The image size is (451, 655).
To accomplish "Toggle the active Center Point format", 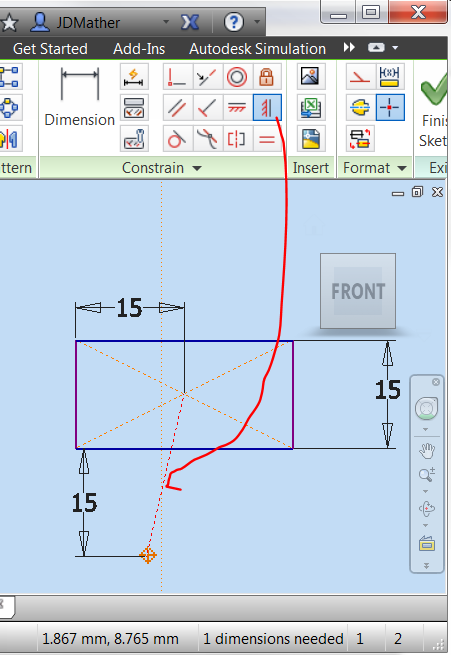I will [x=390, y=108].
